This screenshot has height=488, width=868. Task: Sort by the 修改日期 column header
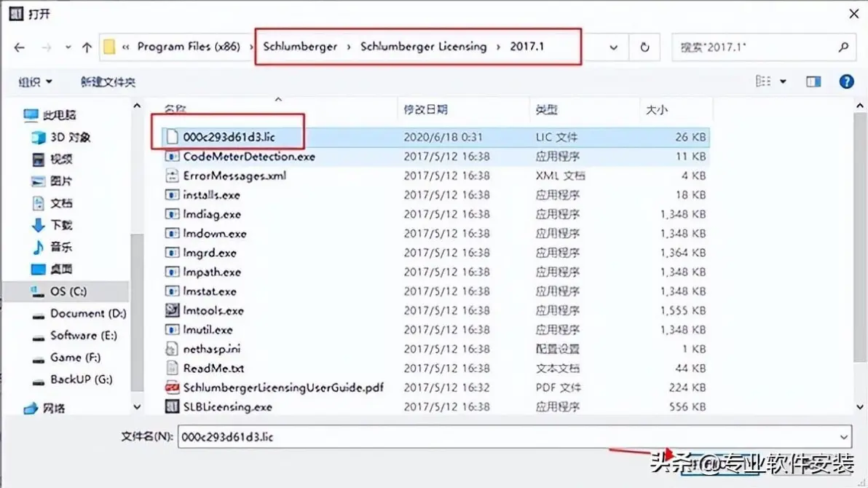click(x=426, y=110)
